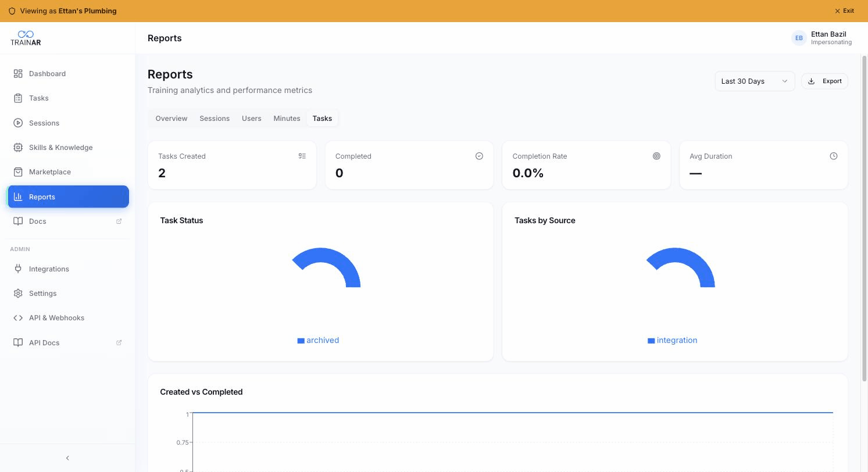868x472 pixels.
Task: Go to Sessions in the sidebar
Action: coord(68,123)
